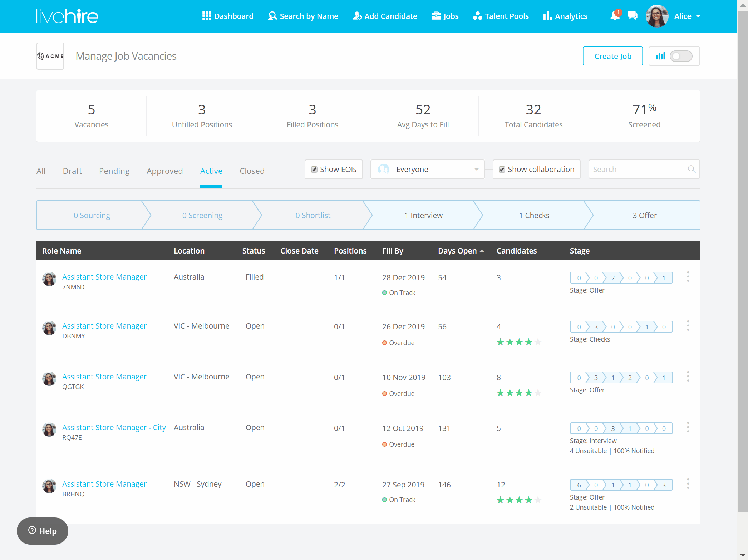Switch to the Closed tab
The height and width of the screenshot is (560, 748).
[252, 171]
